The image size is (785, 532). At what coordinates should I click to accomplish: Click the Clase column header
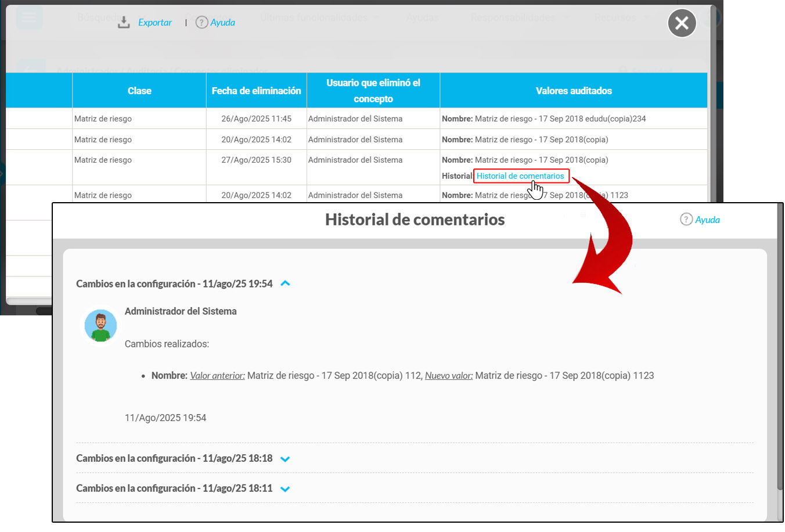[x=139, y=91]
